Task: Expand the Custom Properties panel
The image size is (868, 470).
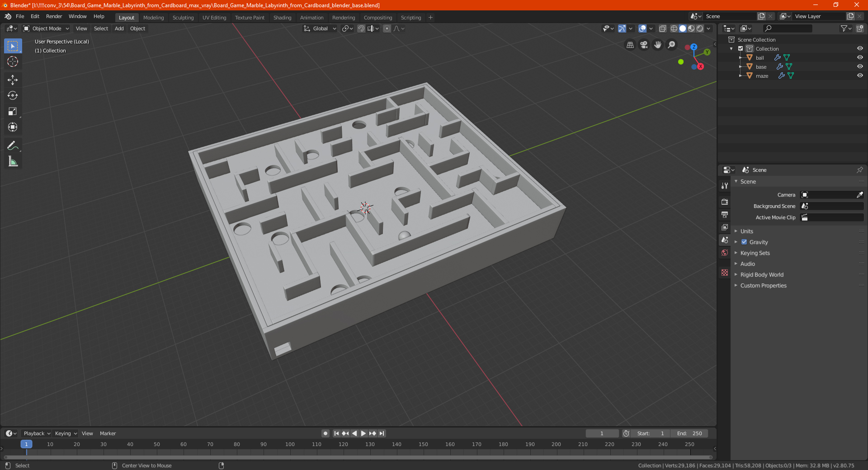Action: 763,286
